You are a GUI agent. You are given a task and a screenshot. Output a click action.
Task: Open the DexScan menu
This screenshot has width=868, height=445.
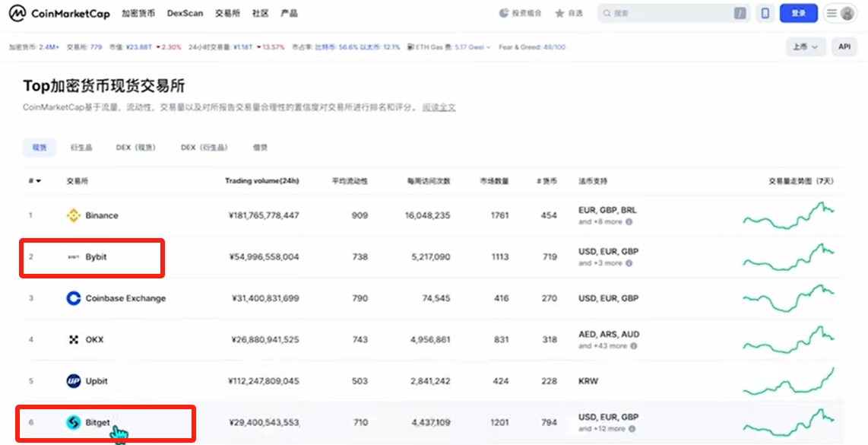tap(185, 13)
